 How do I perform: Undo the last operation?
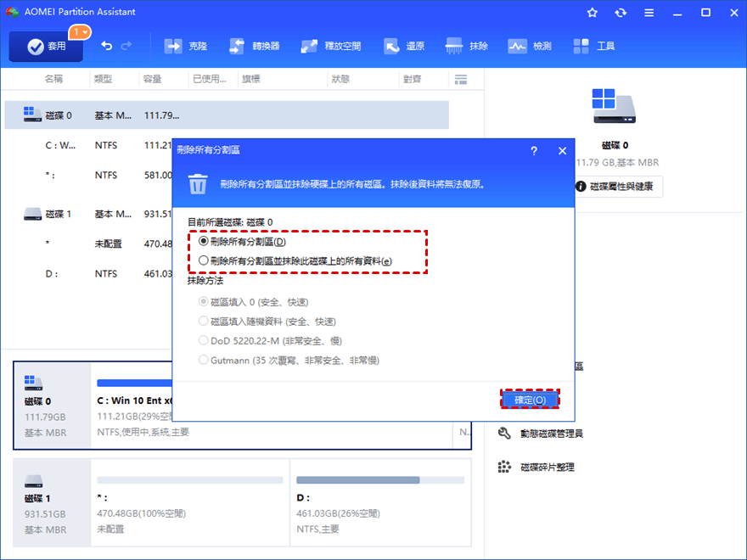[x=107, y=46]
